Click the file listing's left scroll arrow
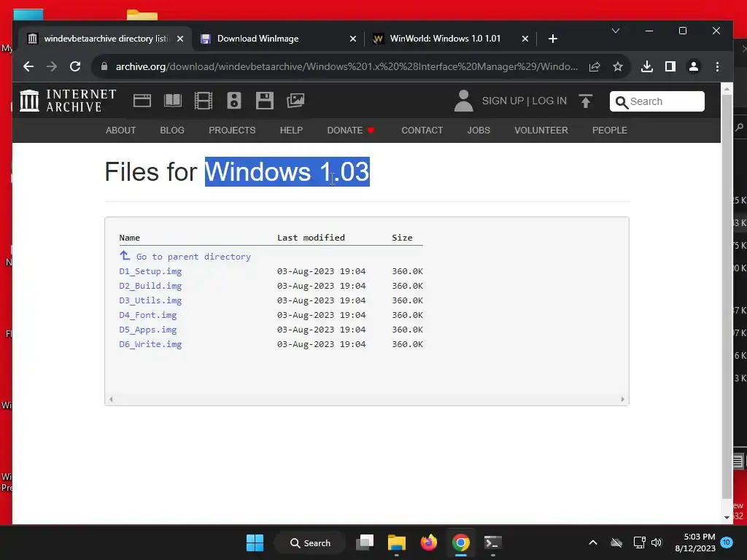Screen dimensions: 747x560 pos(111,400)
